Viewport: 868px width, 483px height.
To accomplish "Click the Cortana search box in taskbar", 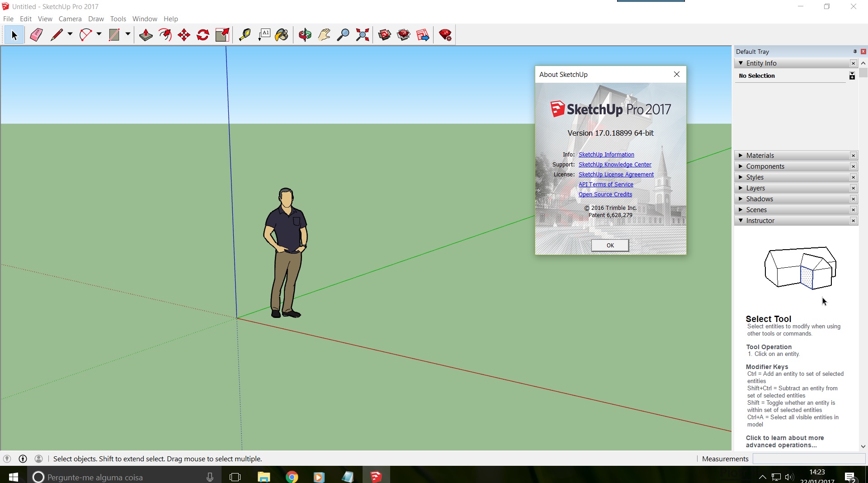I will (x=124, y=477).
